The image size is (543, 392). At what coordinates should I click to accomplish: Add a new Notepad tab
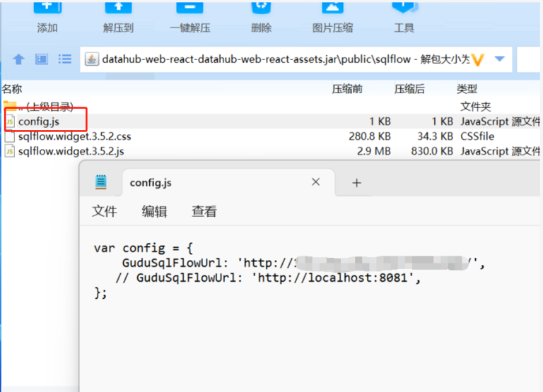pyautogui.click(x=356, y=183)
